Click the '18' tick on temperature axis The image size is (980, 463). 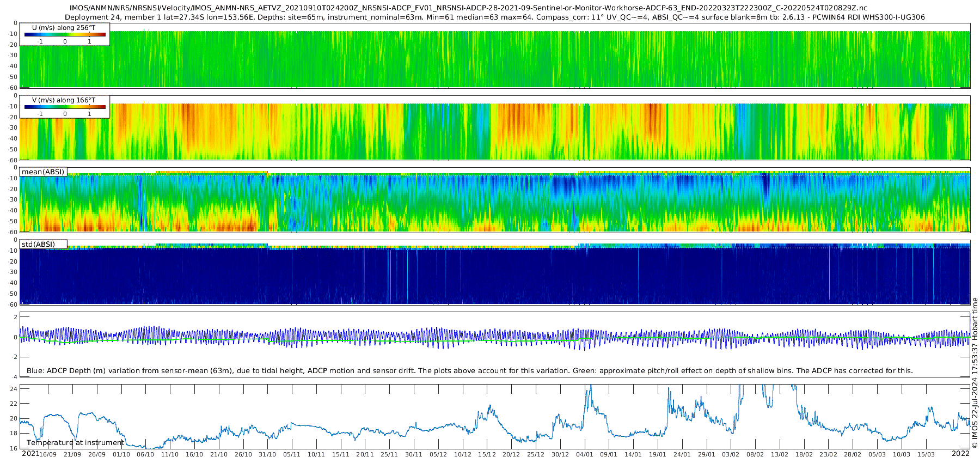tap(14, 434)
